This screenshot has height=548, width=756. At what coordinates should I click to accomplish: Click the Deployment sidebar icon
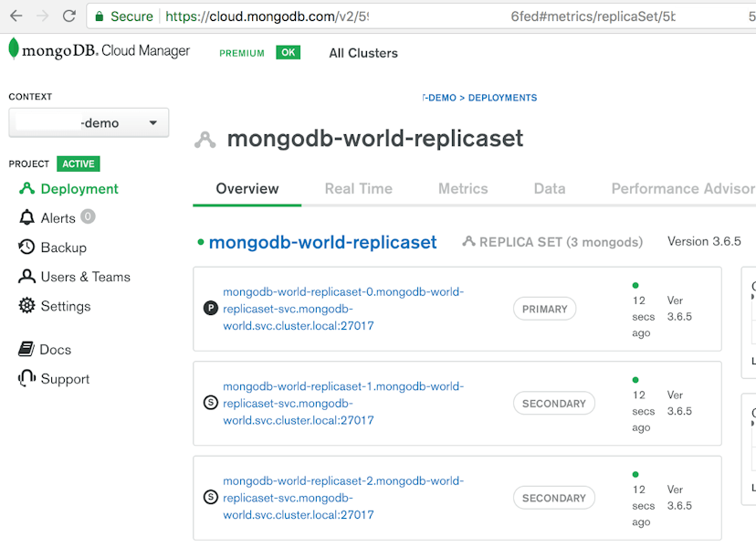tap(27, 189)
